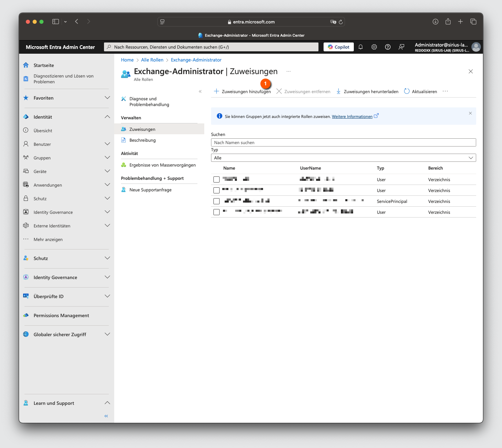Select the ServicePrincipal row checkbox
Viewport: 502px width, 448px height.
click(217, 201)
